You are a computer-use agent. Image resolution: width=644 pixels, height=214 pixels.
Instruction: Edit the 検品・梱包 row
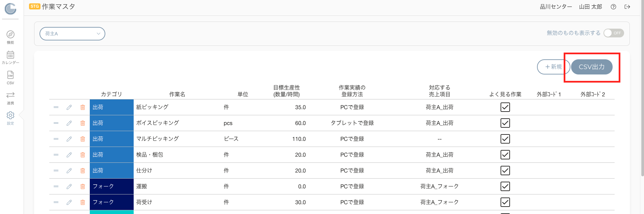point(69,155)
